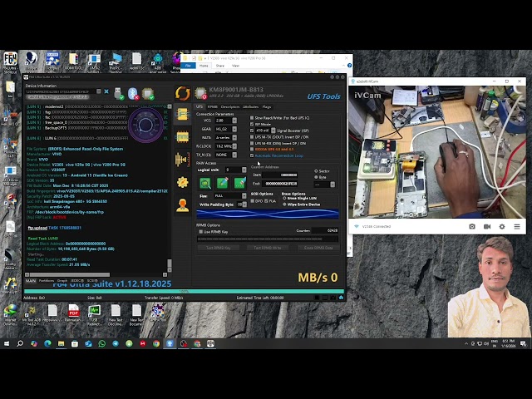Open the waveform signal sidebar icon
Viewport: 532px width, 399px height.
coord(182,160)
